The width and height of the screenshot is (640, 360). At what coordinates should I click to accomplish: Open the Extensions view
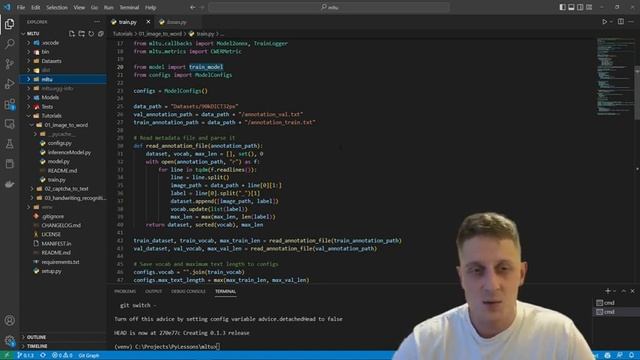pos(9,104)
